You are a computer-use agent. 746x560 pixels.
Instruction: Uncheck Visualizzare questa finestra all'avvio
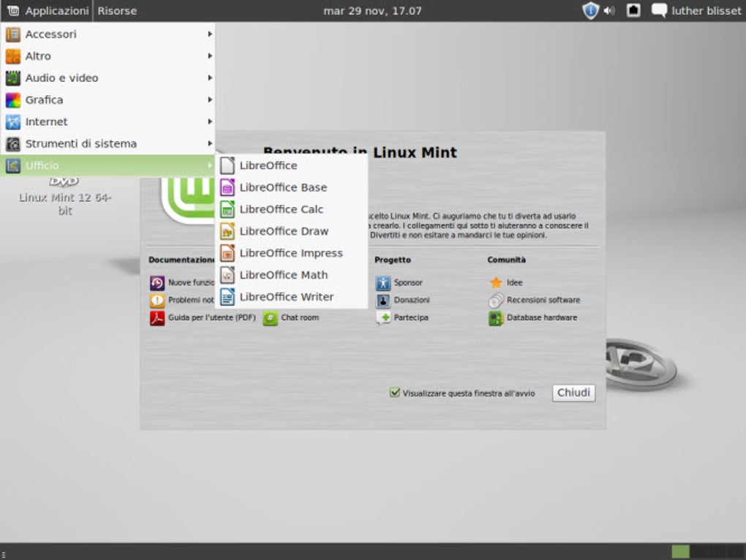(394, 393)
